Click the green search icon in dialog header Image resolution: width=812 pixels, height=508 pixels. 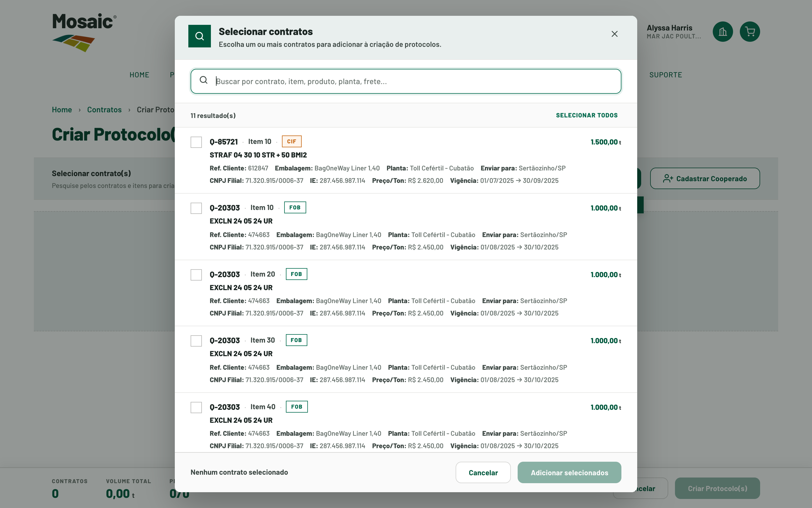pyautogui.click(x=200, y=36)
